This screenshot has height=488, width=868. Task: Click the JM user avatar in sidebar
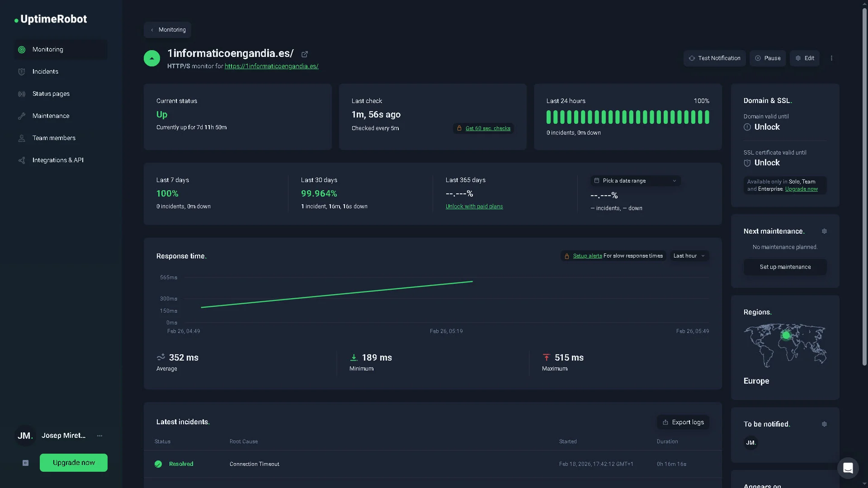25,436
